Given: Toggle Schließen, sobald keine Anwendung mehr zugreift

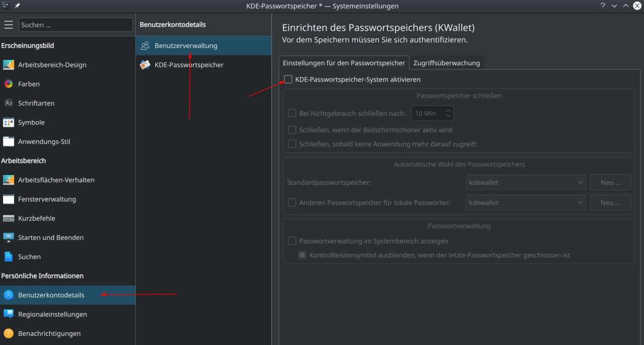Looking at the screenshot, I should (292, 144).
